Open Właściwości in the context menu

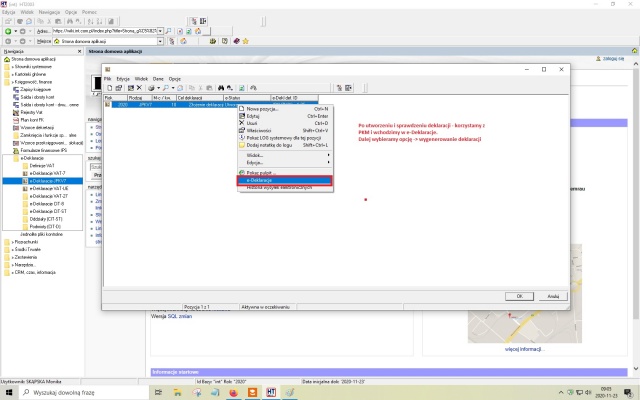click(285, 131)
